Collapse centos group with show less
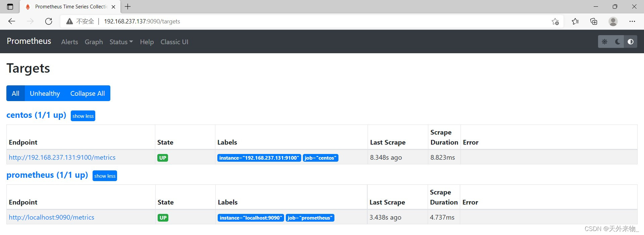 pyautogui.click(x=83, y=116)
